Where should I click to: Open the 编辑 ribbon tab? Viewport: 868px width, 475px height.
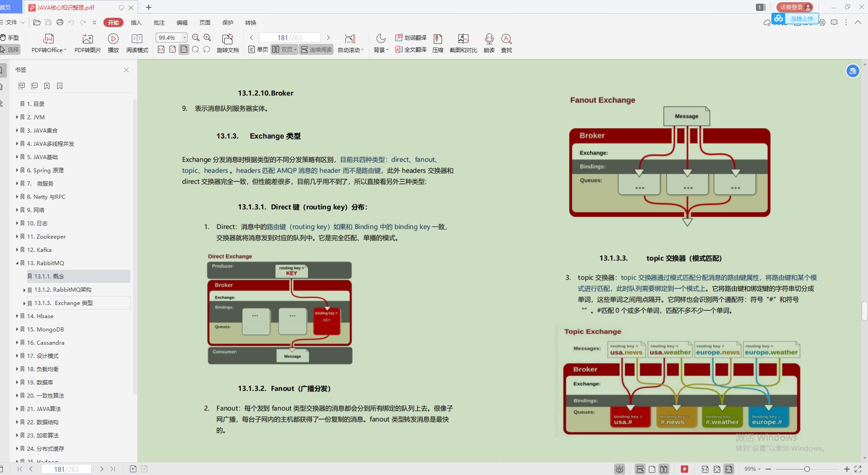pos(182,22)
